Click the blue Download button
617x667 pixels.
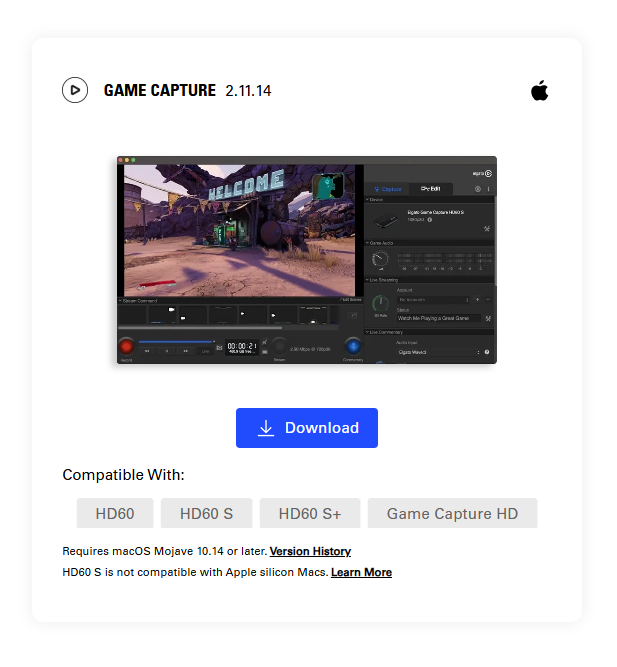307,428
